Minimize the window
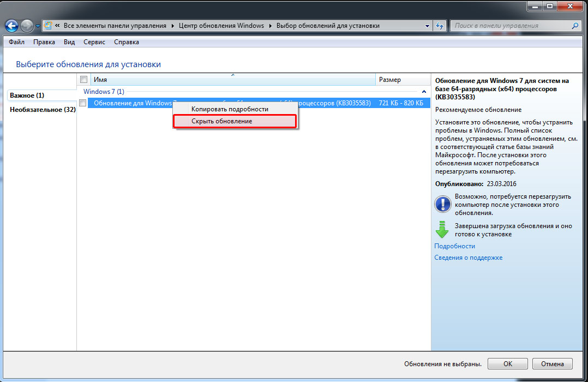The image size is (588, 382). [x=535, y=6]
